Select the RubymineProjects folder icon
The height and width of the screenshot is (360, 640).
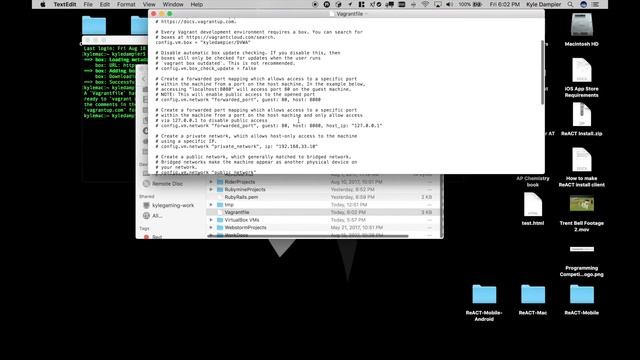[x=220, y=189]
